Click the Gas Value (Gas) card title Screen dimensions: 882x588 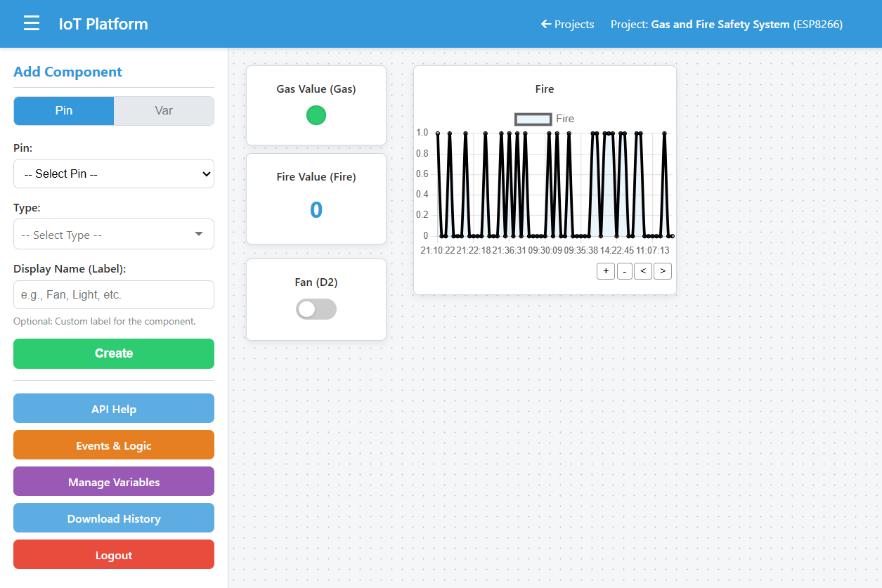coord(316,89)
